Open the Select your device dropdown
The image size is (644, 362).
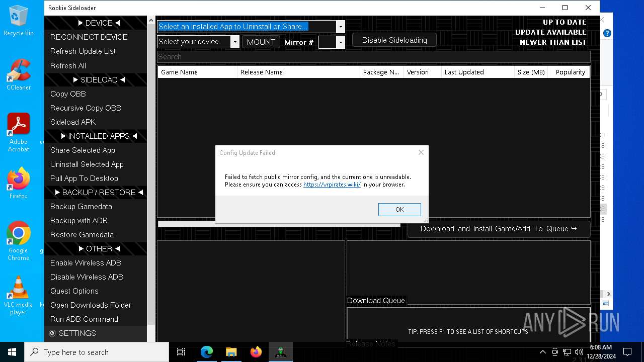point(235,42)
